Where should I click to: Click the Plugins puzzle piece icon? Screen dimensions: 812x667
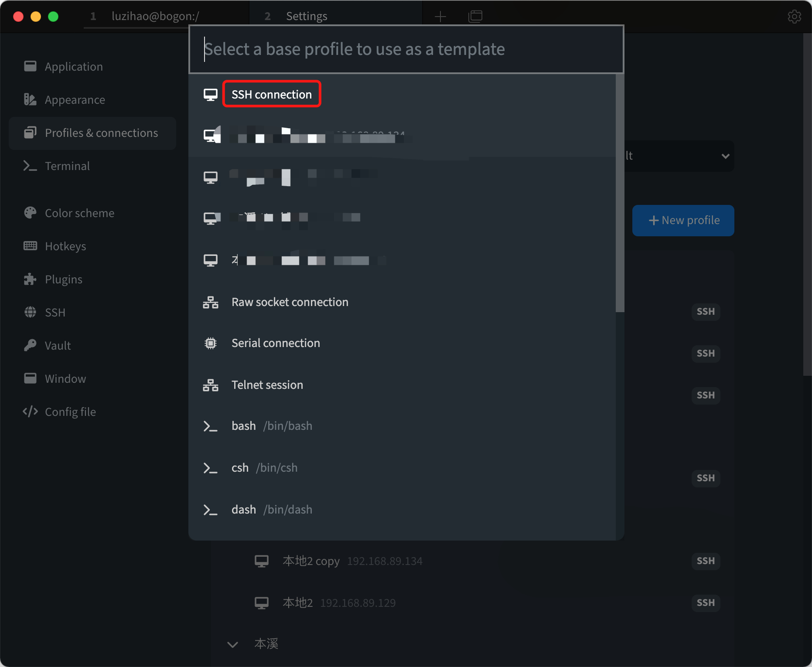(30, 279)
